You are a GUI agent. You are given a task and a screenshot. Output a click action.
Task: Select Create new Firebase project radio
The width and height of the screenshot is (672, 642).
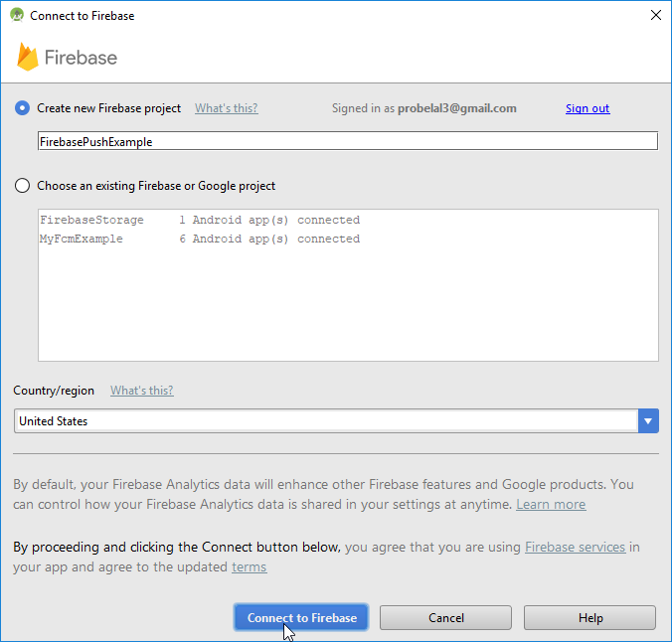[x=22, y=108]
